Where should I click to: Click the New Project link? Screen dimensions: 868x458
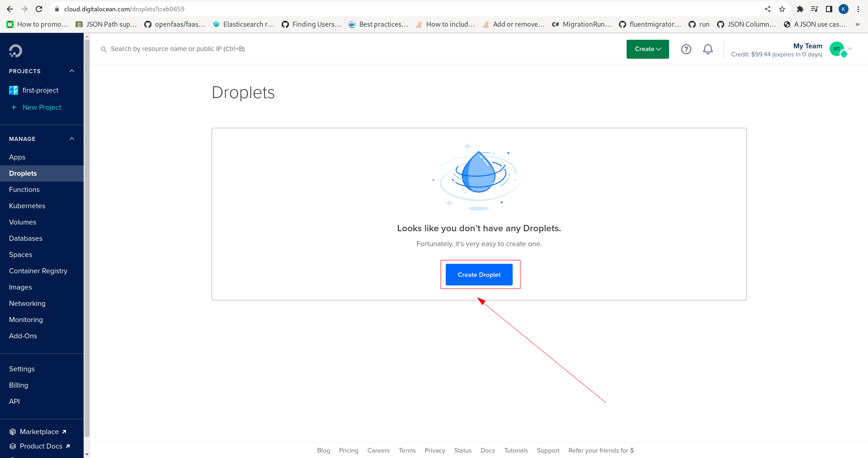click(x=42, y=107)
